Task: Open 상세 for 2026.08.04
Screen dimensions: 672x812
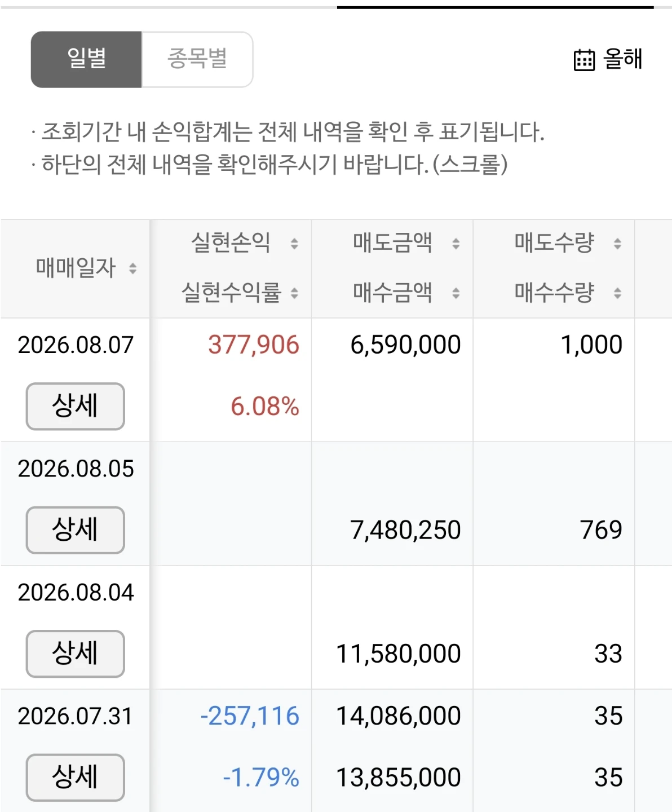Action: tap(76, 654)
